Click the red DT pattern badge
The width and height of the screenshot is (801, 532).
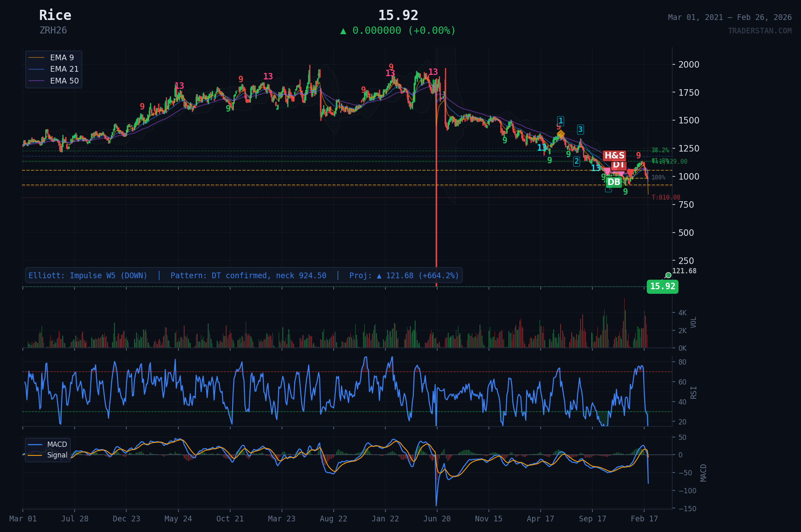(618, 165)
